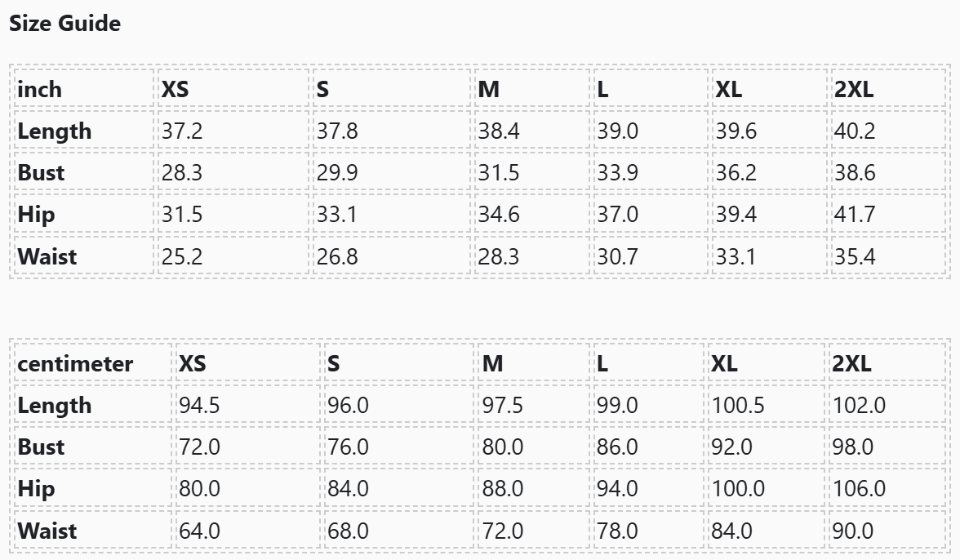The height and width of the screenshot is (560, 960).
Task: Click the 106.0 hip value
Action: (859, 488)
